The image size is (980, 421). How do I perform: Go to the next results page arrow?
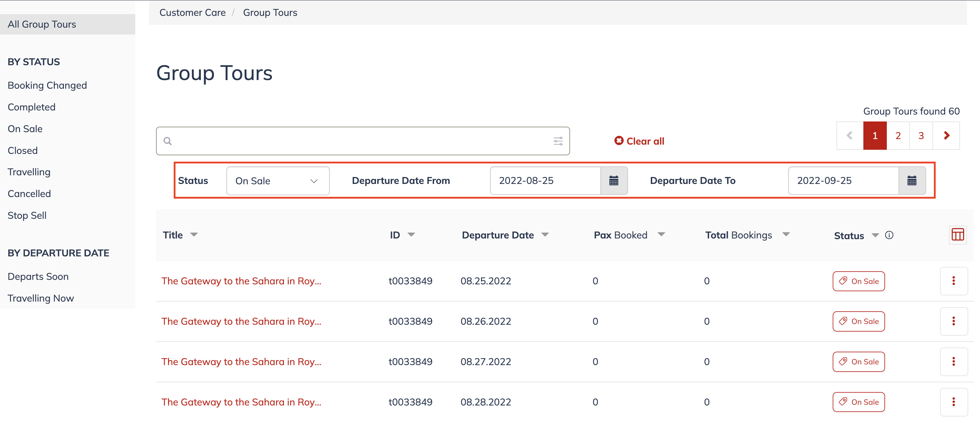tap(947, 135)
